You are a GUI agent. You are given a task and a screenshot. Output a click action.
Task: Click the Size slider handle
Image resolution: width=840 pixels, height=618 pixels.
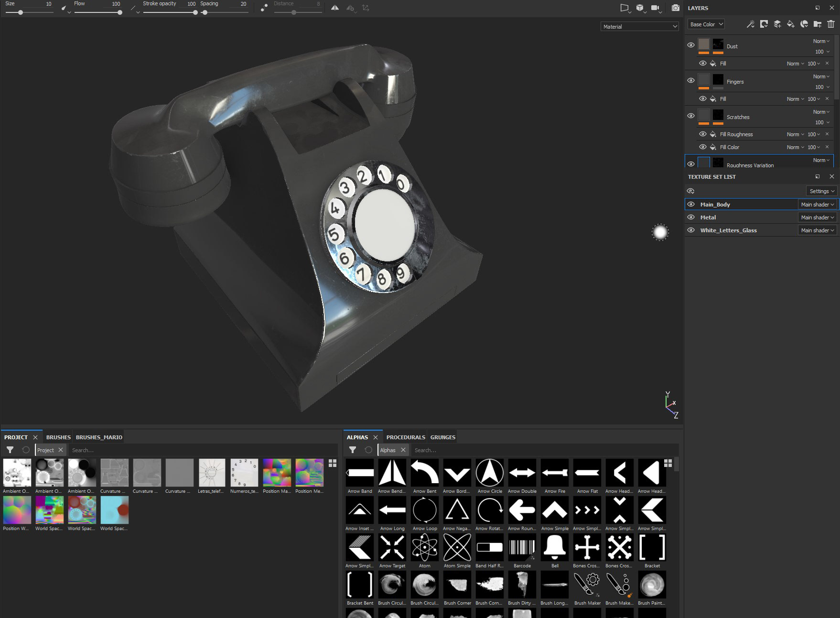(21, 12)
